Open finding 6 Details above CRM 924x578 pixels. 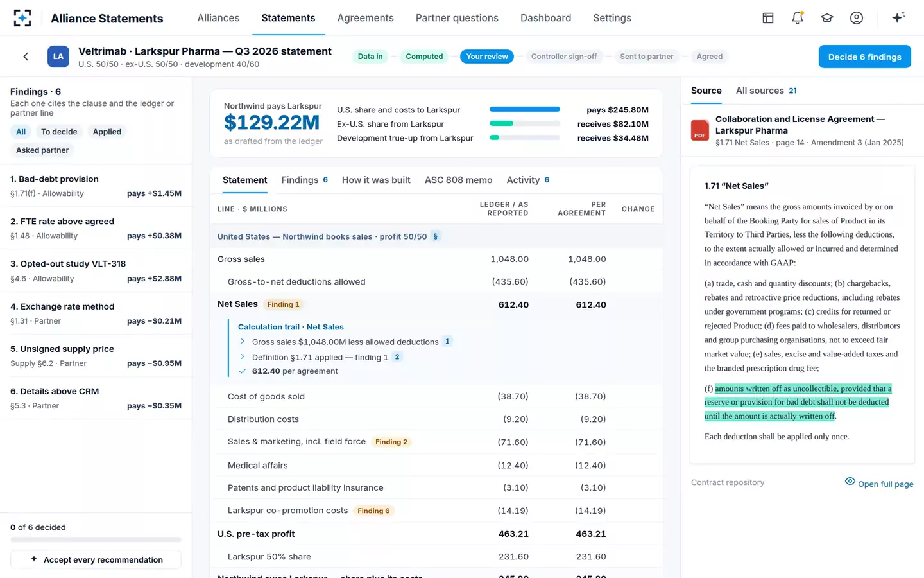click(x=96, y=398)
